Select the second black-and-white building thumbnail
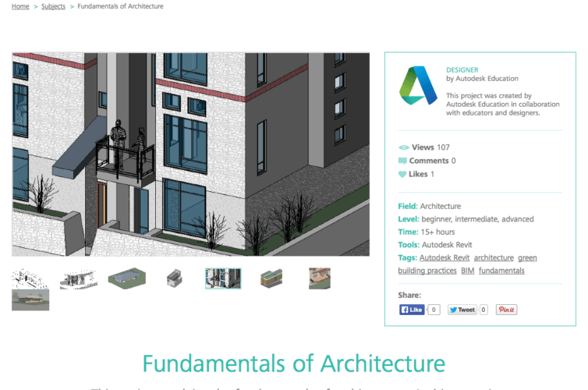 click(79, 278)
